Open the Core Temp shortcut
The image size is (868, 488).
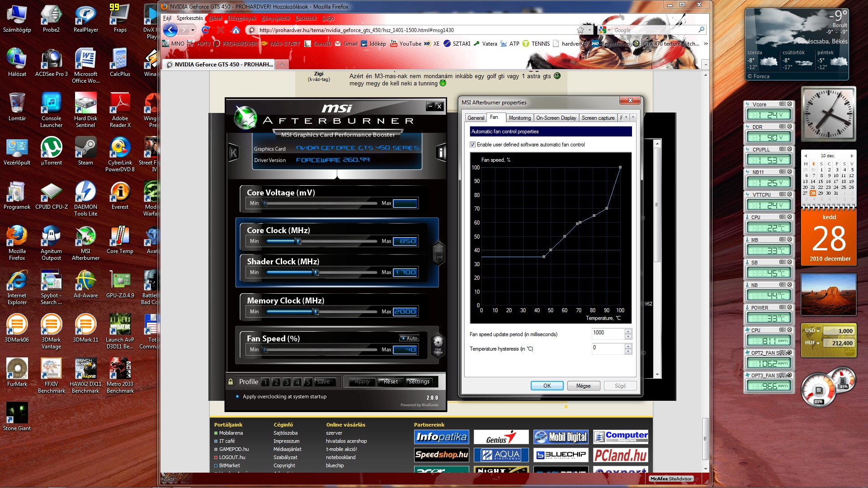point(120,240)
